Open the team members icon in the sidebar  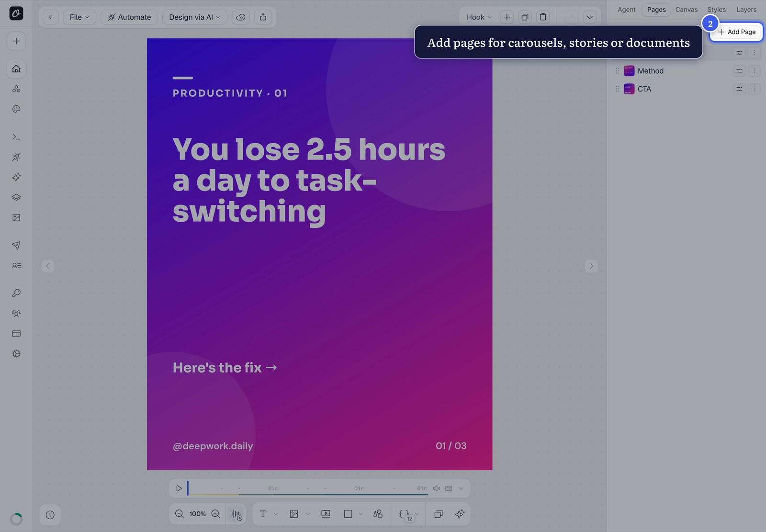click(16, 313)
